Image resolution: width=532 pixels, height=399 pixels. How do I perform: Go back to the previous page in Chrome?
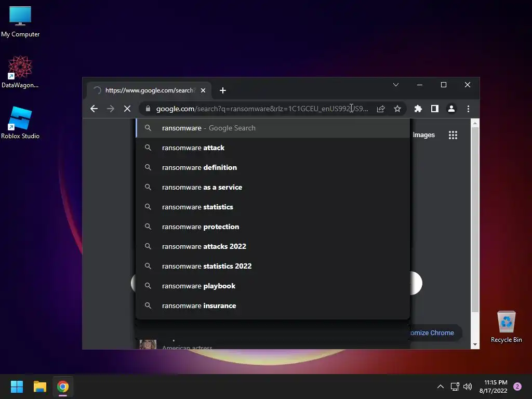pos(94,109)
